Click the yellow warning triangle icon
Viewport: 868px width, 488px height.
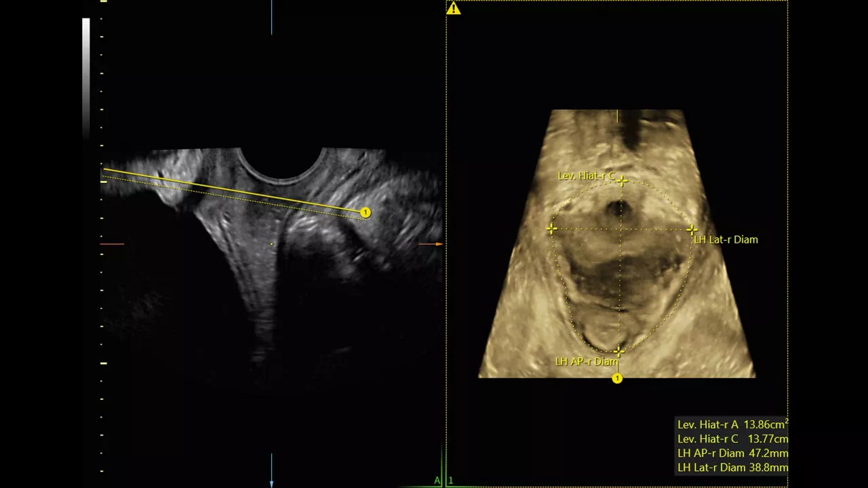(454, 8)
